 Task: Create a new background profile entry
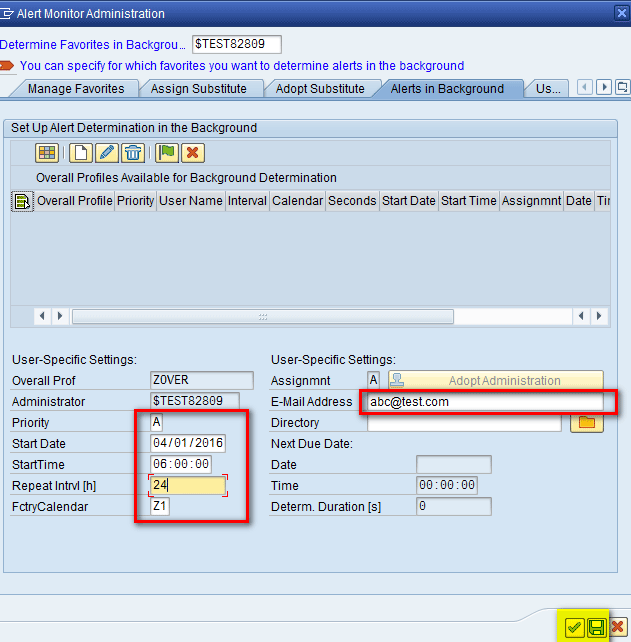click(80, 153)
